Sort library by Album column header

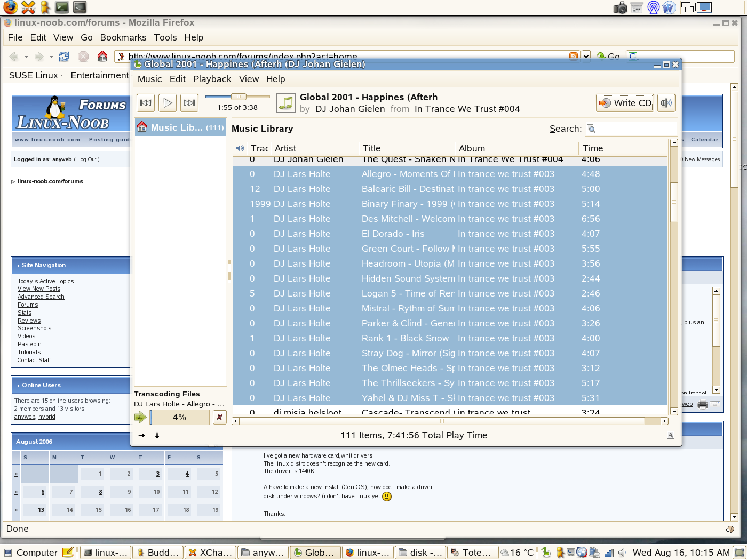[516, 148]
